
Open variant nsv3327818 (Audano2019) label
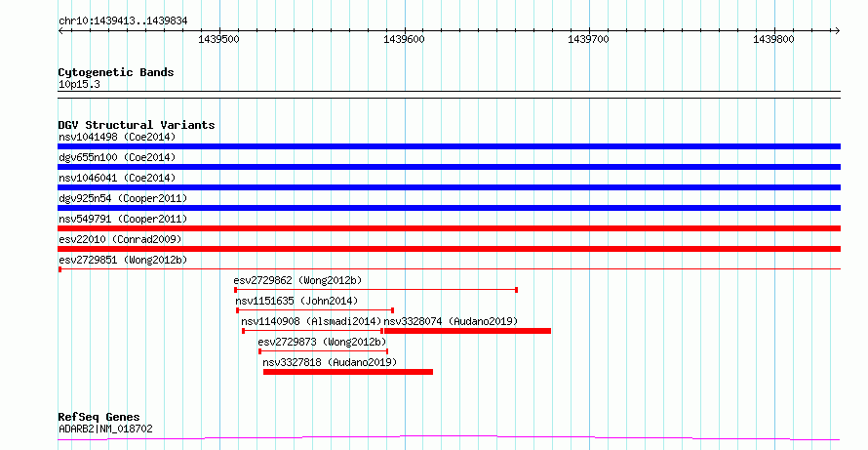330,362
